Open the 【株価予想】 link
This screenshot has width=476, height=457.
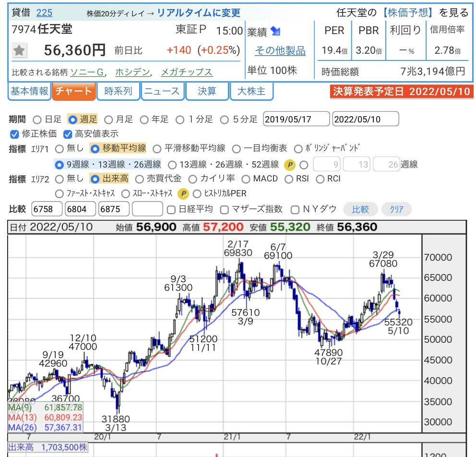407,12
